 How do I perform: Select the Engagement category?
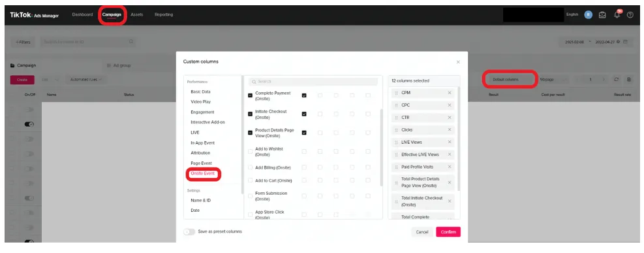pos(202,112)
